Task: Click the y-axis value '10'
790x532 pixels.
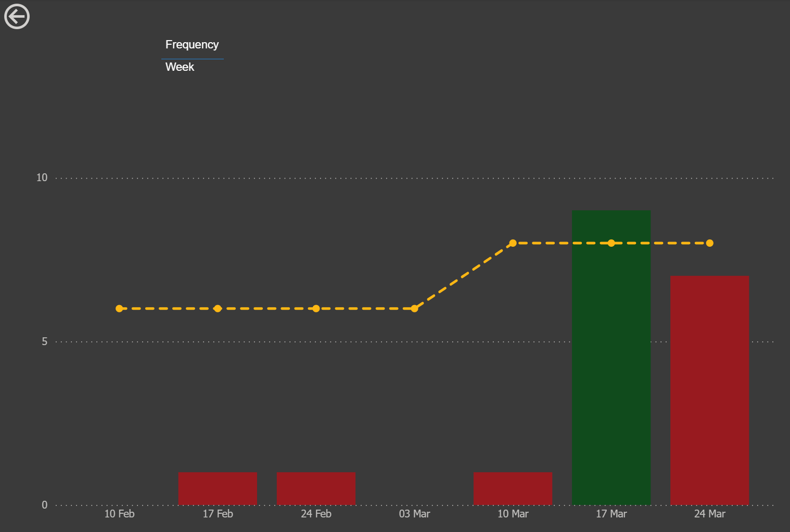Action: tap(42, 178)
